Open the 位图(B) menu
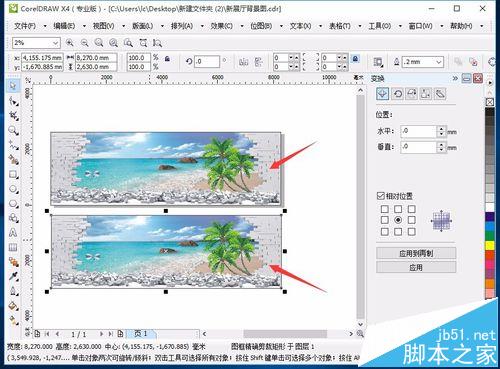Image resolution: width=500 pixels, height=369 pixels. [x=261, y=26]
